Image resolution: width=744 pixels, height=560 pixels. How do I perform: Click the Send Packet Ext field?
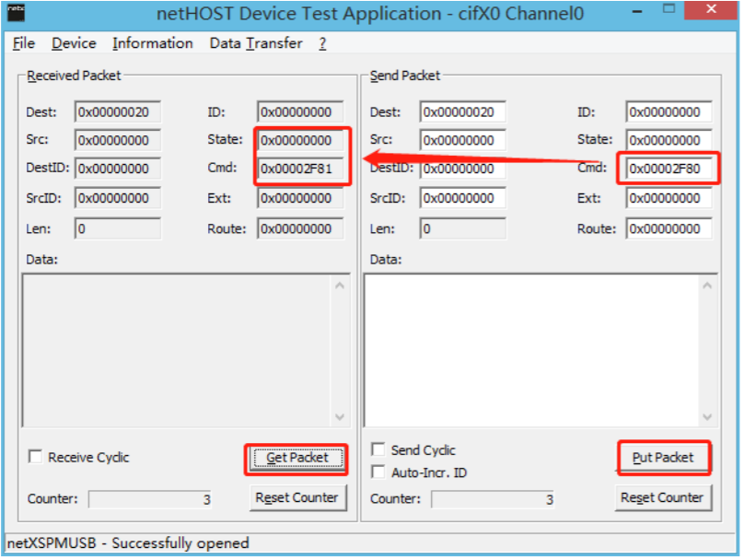click(x=668, y=198)
